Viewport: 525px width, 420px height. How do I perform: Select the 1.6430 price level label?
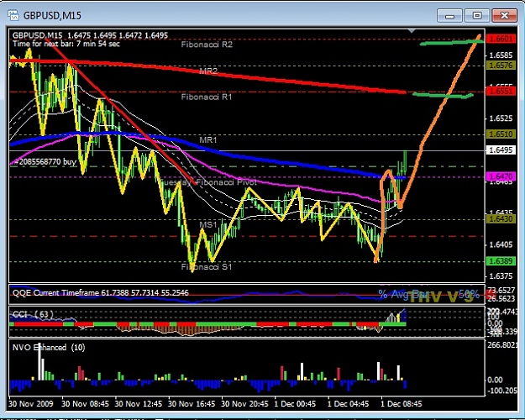501,218
